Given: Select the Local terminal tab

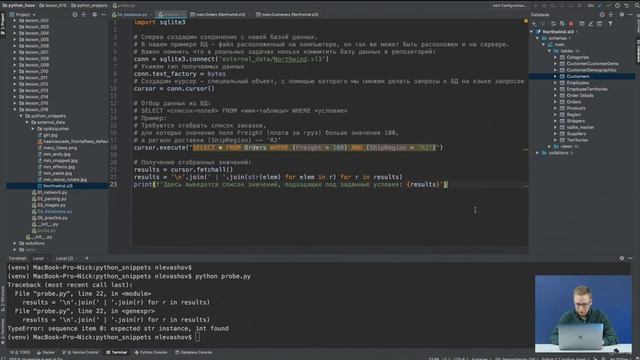Looking at the screenshot, I should [x=38, y=258].
